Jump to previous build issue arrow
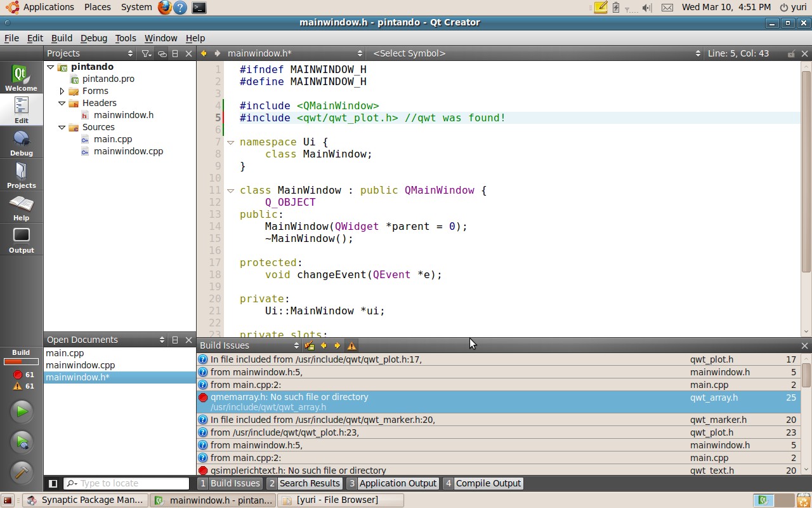The image size is (812, 508). click(324, 345)
